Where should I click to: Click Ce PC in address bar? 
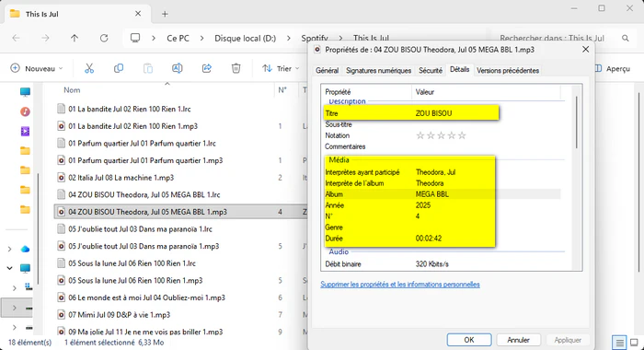[178, 39]
